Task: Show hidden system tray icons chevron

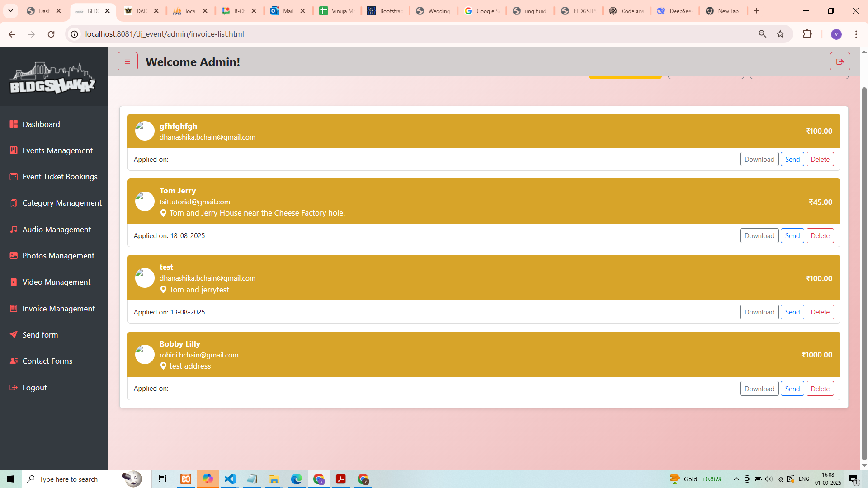Action: 736,479
